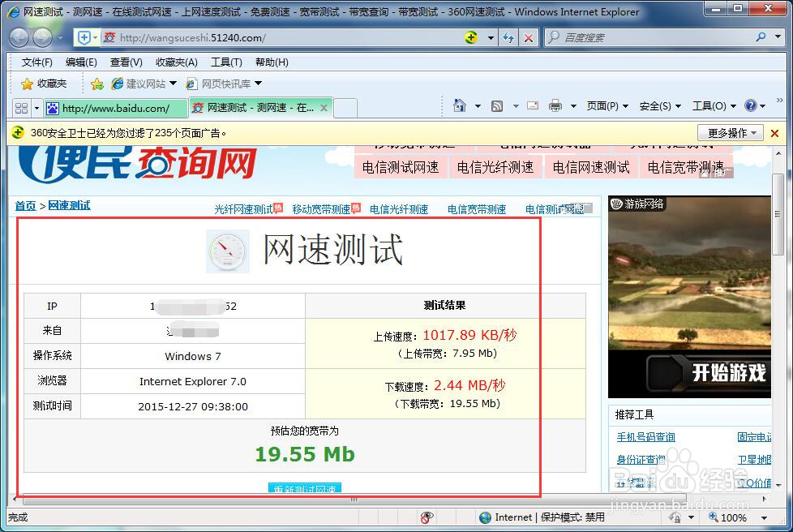The width and height of the screenshot is (793, 532).
Task: Click the Read Mail email icon
Action: tap(533, 105)
